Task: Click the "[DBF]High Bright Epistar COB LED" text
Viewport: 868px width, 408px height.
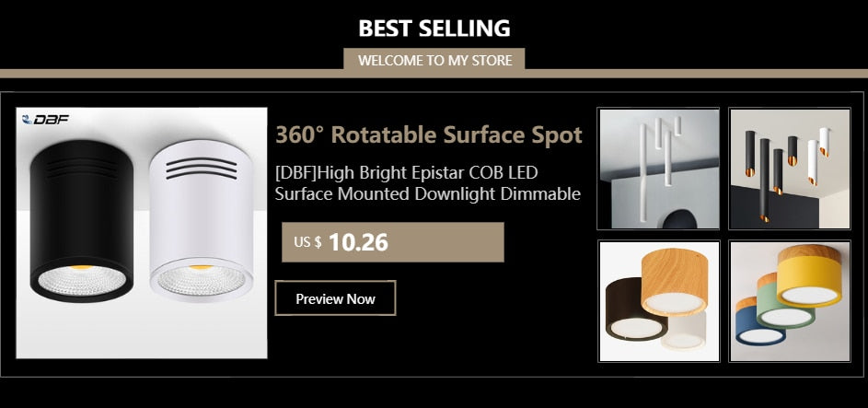Action: 406,173
